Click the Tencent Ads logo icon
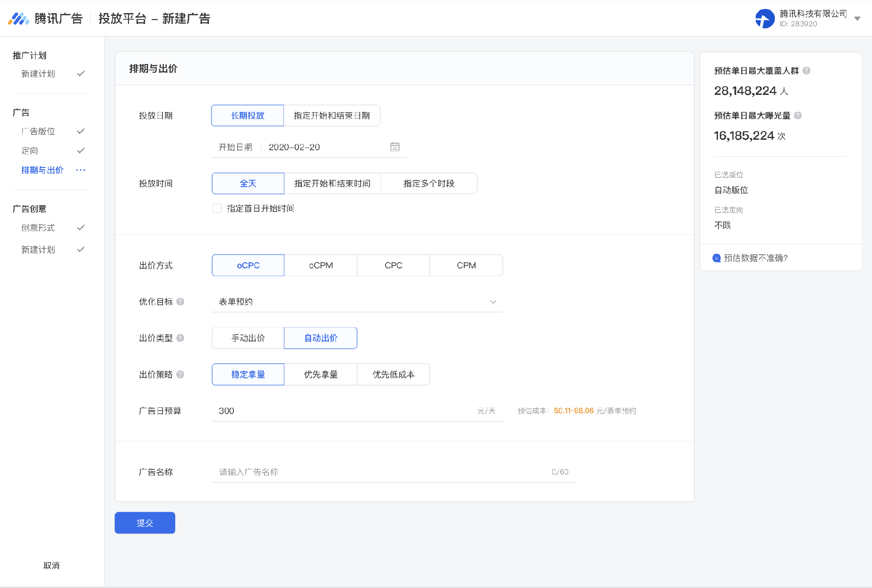Image resolution: width=872 pixels, height=588 pixels. tap(18, 19)
